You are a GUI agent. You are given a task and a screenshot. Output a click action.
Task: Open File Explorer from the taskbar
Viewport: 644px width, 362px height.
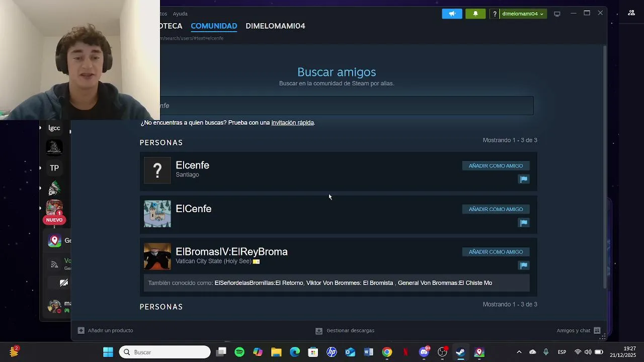(276, 352)
